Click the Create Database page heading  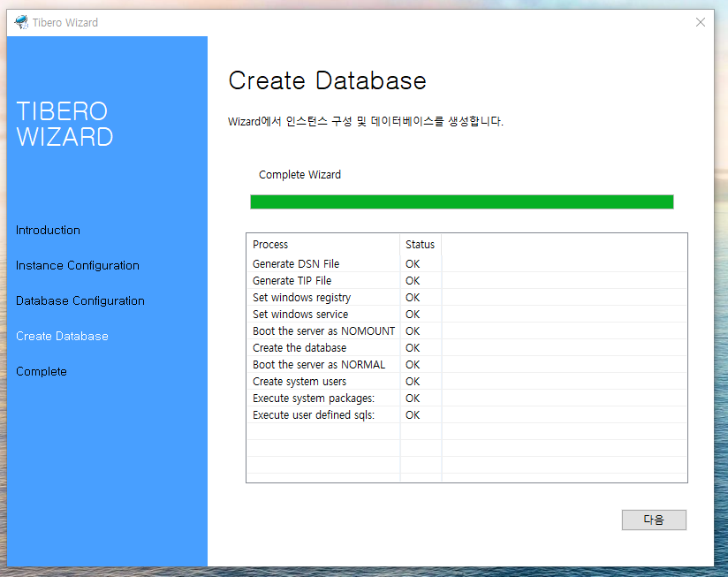(x=327, y=80)
